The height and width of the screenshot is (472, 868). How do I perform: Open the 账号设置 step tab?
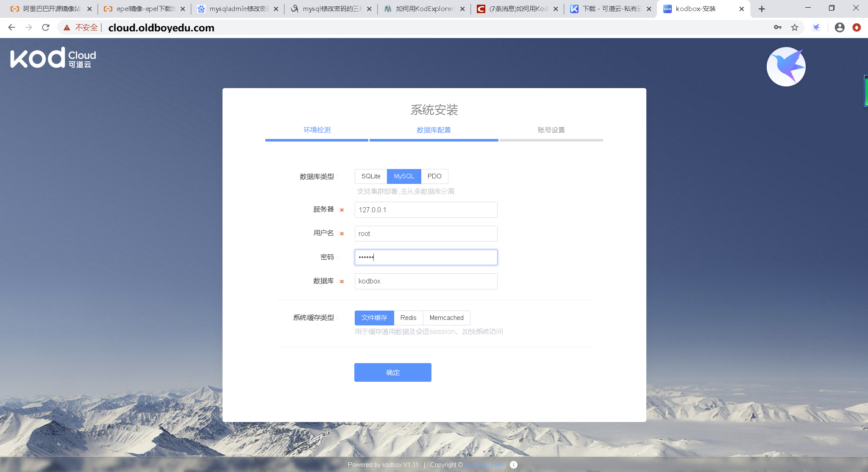[551, 130]
